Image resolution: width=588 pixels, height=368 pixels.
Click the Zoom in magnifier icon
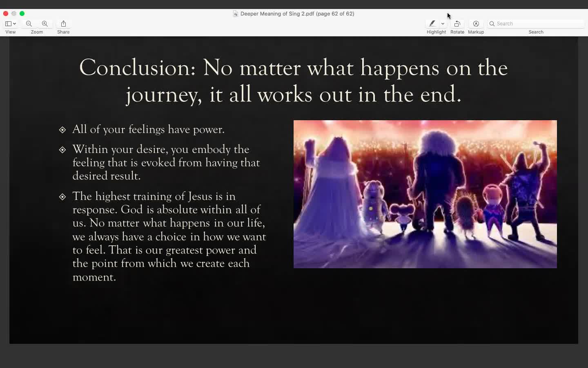point(45,24)
